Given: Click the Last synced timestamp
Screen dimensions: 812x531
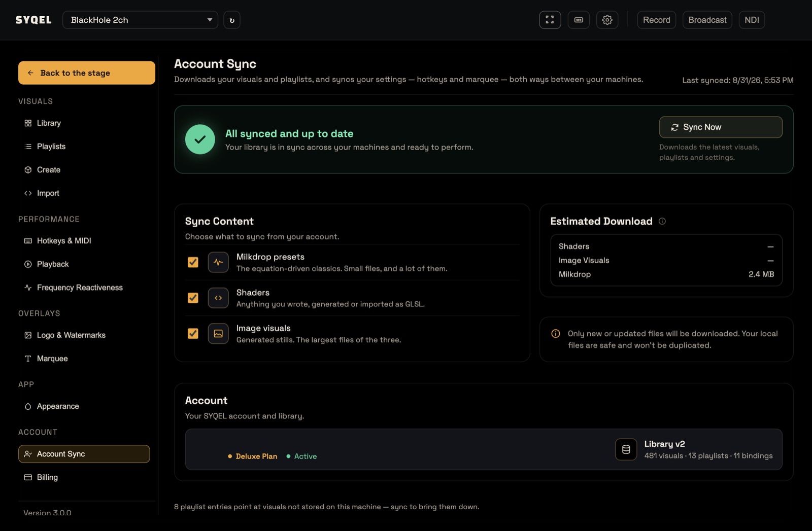Looking at the screenshot, I should tap(737, 80).
